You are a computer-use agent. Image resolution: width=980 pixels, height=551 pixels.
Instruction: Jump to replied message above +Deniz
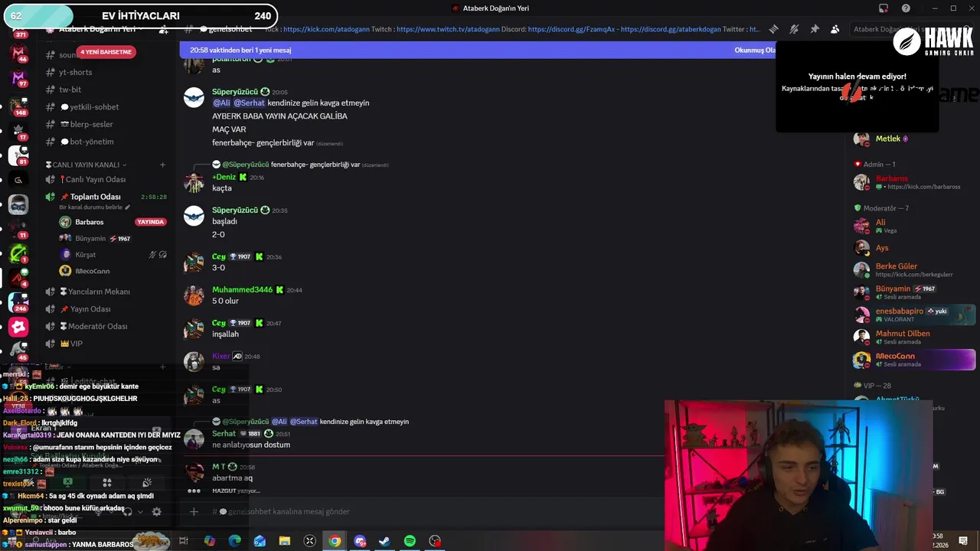pyautogui.click(x=300, y=165)
